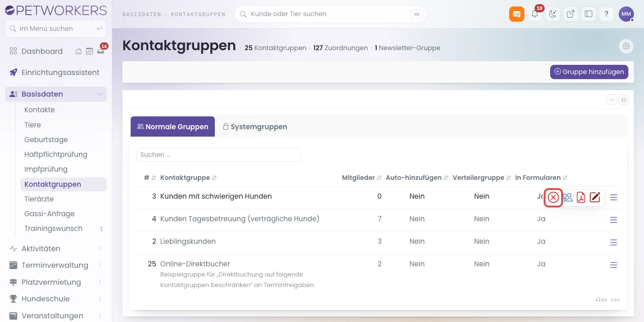
Task: Open the notifications bell icon
Action: pos(535,14)
